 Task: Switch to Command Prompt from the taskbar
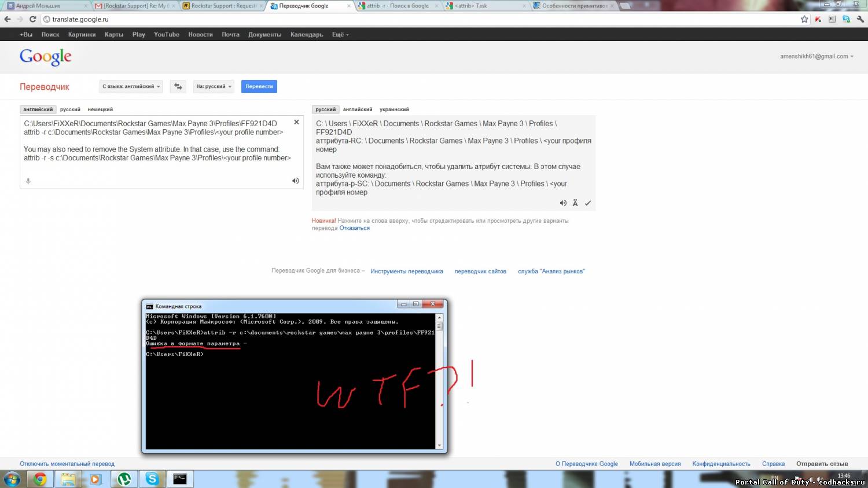pyautogui.click(x=180, y=479)
